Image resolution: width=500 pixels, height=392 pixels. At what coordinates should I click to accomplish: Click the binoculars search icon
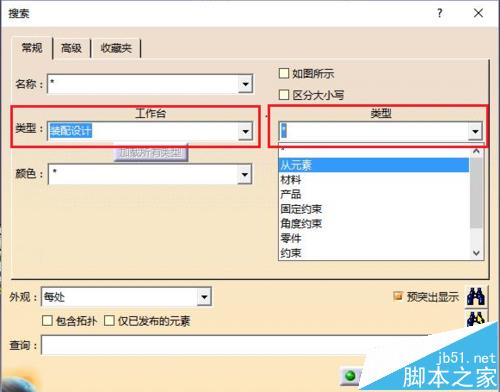pyautogui.click(x=476, y=296)
